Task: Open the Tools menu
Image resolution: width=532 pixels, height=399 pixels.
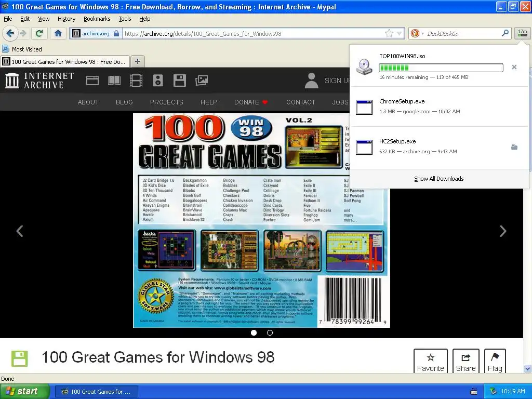Action: pos(125,19)
